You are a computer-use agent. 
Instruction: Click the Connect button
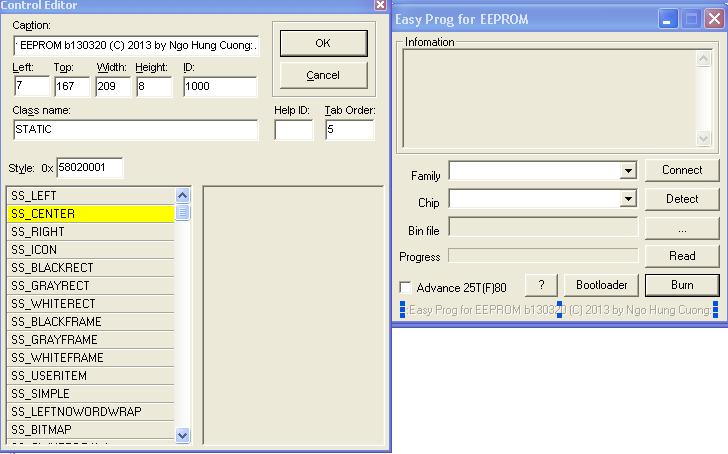[x=682, y=170]
